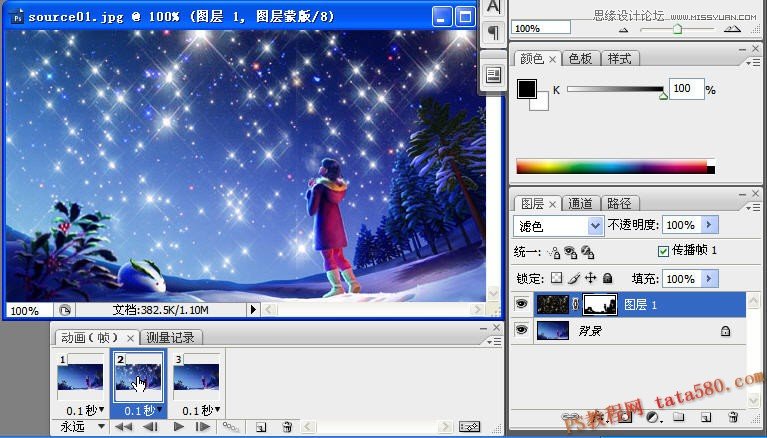Click the K value 100 input field
767x438 pixels.
pyautogui.click(x=686, y=89)
